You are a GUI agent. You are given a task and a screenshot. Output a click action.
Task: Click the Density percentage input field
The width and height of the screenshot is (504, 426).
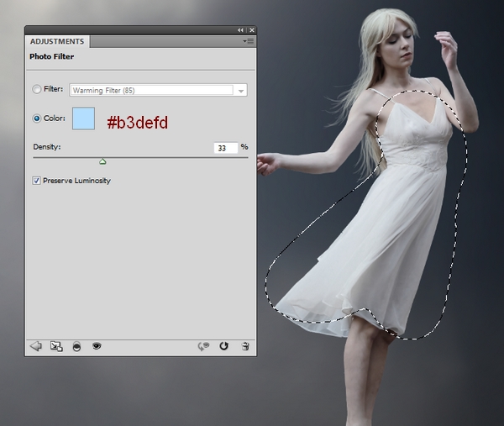(224, 147)
